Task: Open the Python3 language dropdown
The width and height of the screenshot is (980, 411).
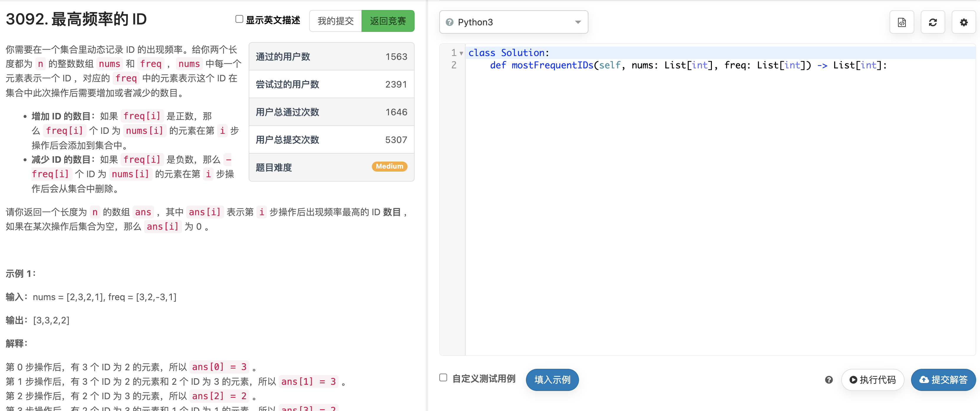Action: coord(513,22)
